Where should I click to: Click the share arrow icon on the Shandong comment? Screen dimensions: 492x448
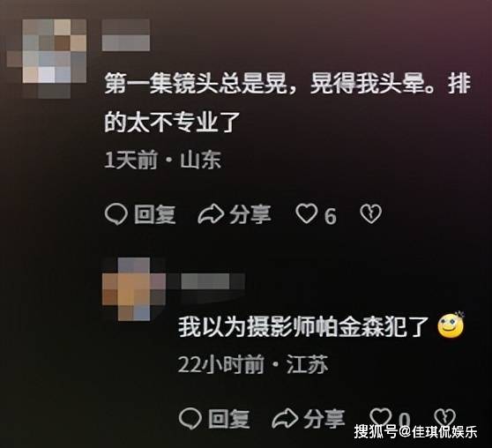tap(211, 214)
